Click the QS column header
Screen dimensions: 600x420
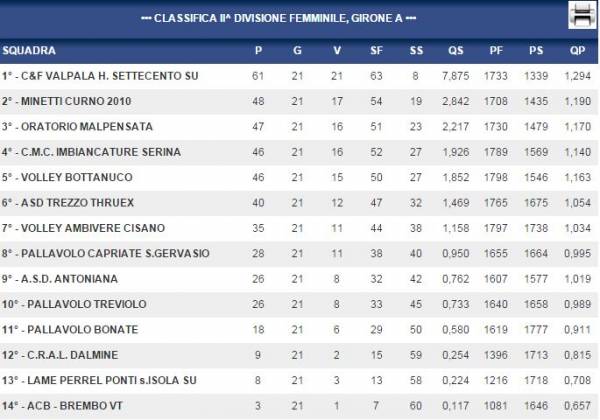[x=455, y=50]
